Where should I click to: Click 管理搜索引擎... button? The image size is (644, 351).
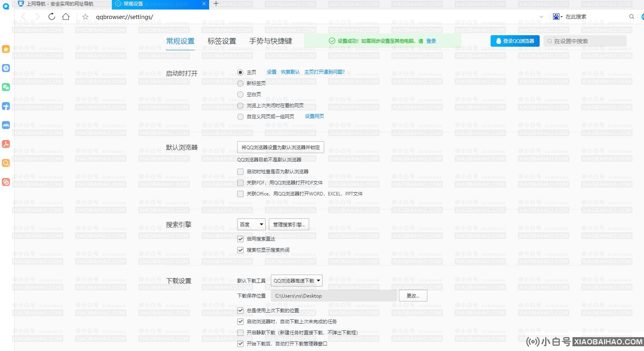[x=289, y=224]
